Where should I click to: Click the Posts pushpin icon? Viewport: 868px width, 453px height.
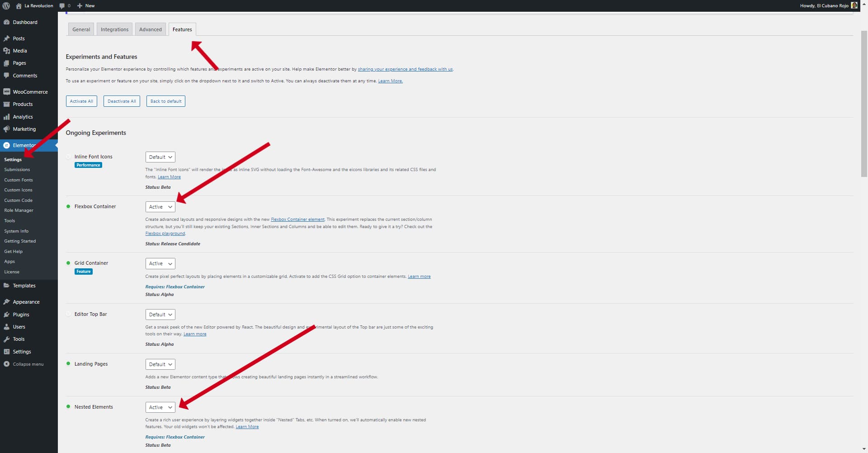coord(6,38)
